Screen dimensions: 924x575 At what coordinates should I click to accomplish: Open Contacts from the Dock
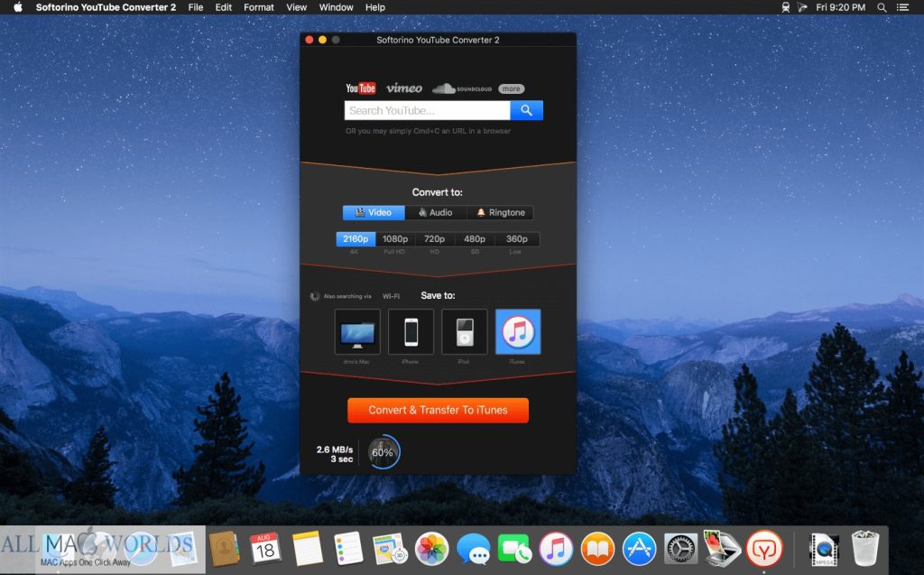pyautogui.click(x=224, y=549)
